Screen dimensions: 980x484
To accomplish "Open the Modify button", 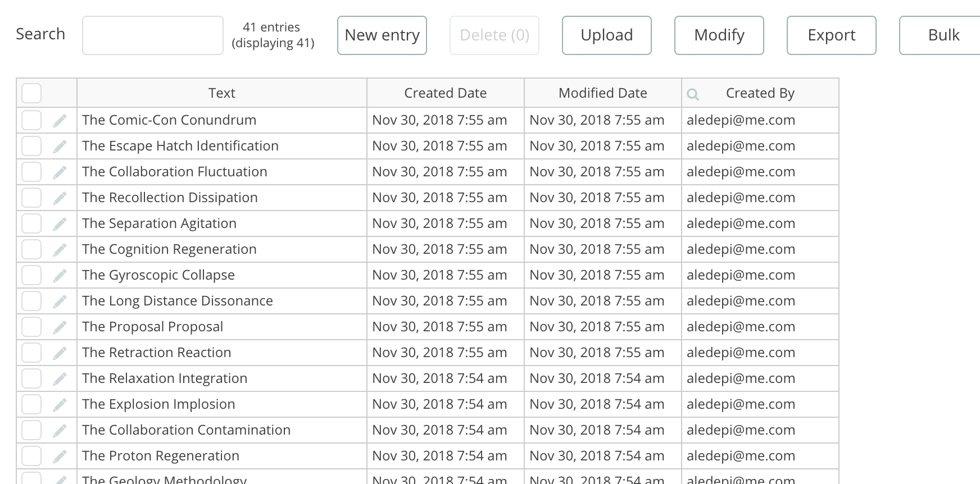I will [719, 35].
